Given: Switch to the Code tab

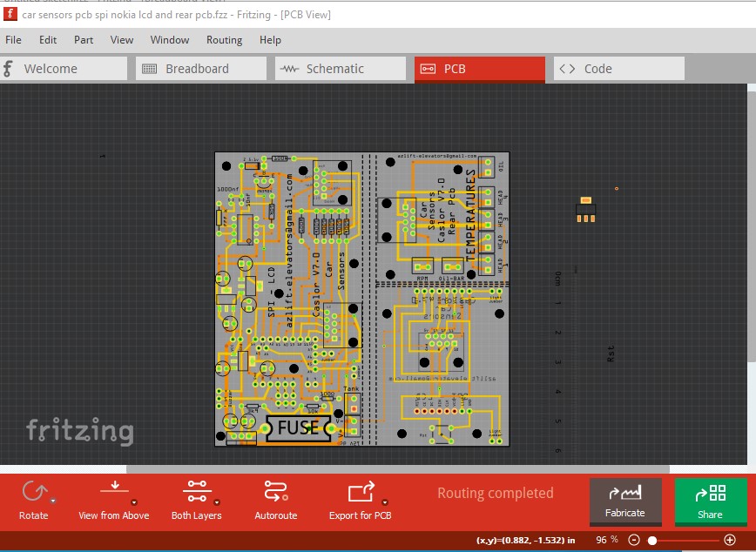Looking at the screenshot, I should click(619, 69).
